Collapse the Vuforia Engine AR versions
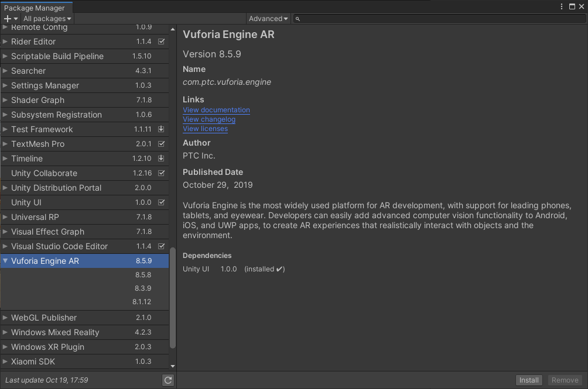 5,260
